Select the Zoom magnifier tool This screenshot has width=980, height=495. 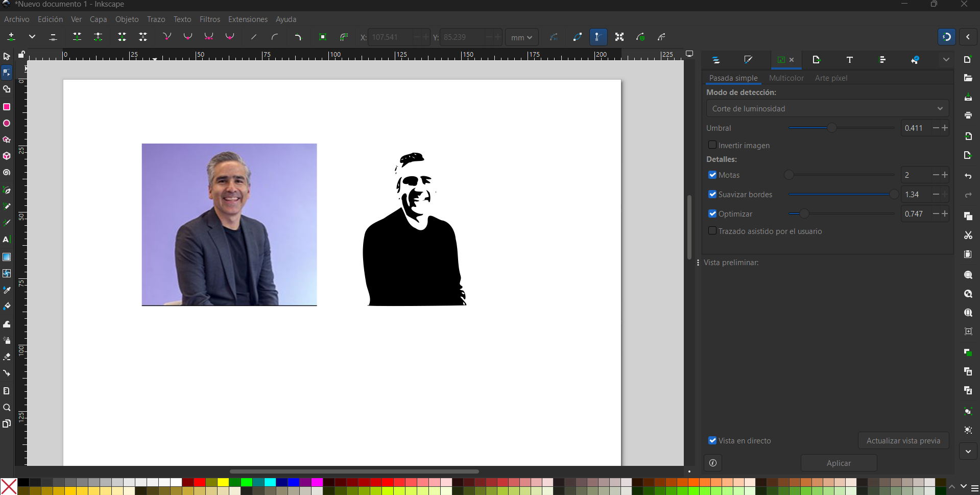pyautogui.click(x=7, y=407)
